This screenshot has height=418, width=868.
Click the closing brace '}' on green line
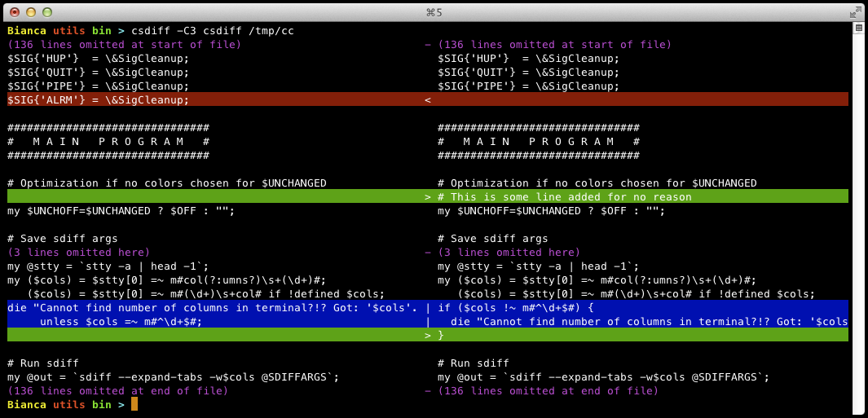tap(441, 336)
